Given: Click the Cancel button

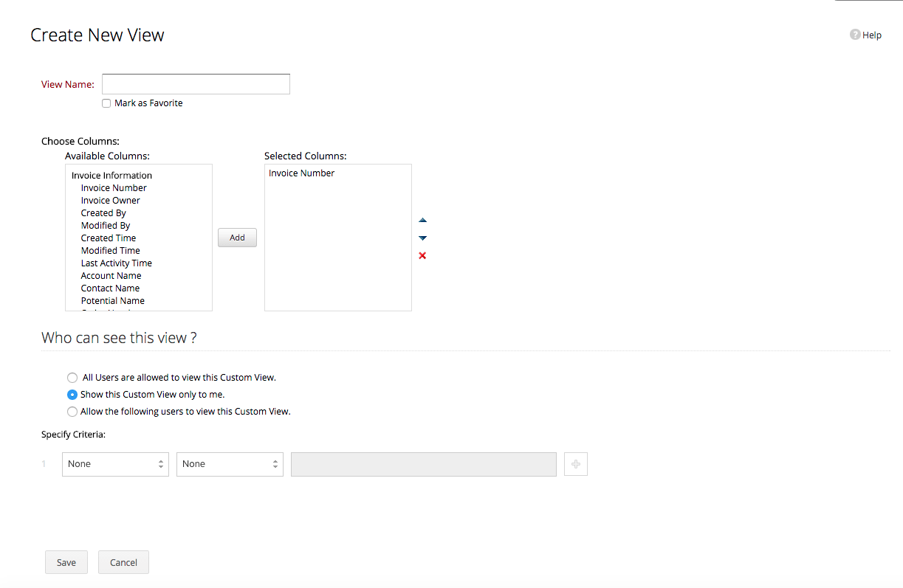Looking at the screenshot, I should (x=123, y=562).
